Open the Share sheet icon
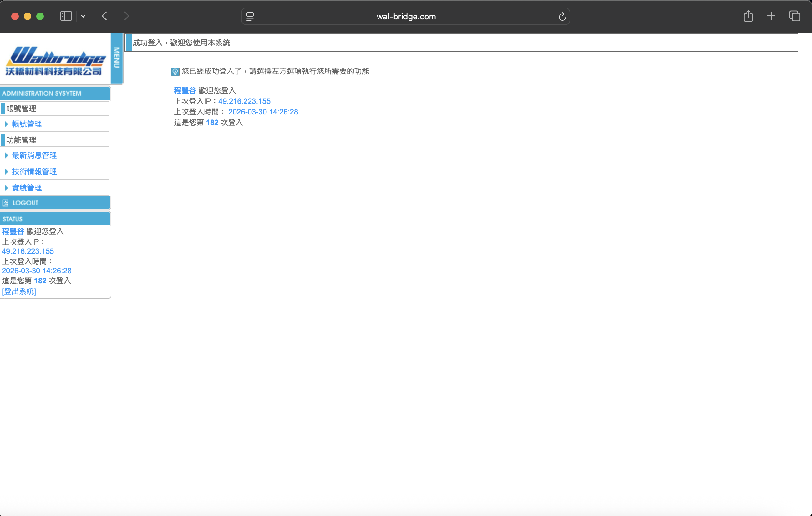Viewport: 812px width, 516px height. 748,16
